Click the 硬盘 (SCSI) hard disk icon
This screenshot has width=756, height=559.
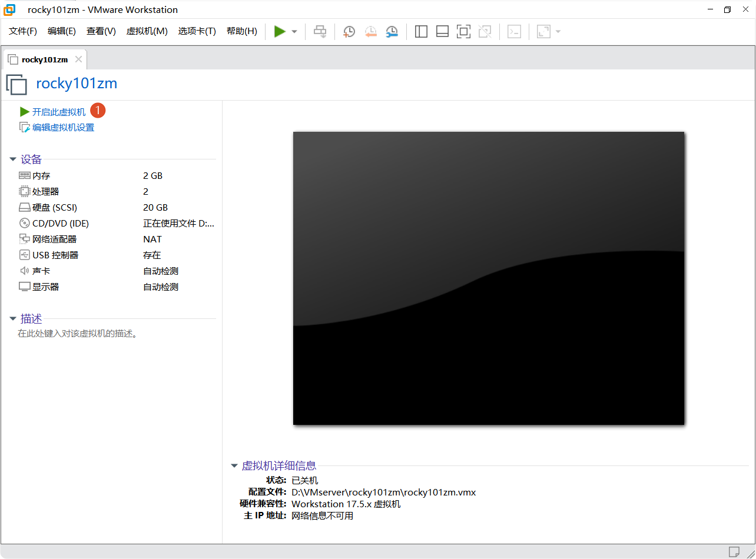point(24,208)
